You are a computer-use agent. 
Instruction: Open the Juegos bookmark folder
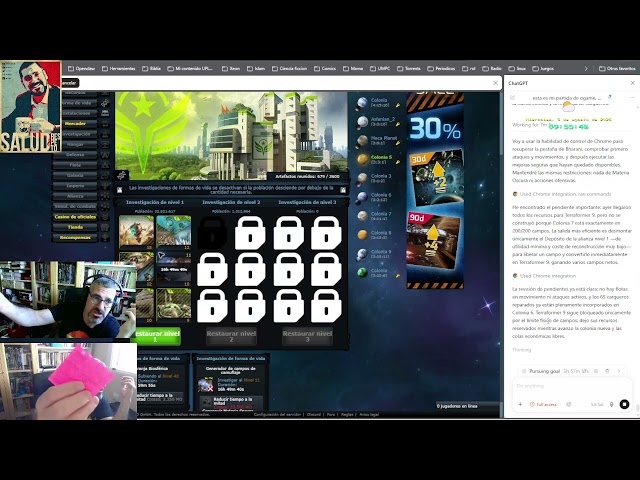543,69
